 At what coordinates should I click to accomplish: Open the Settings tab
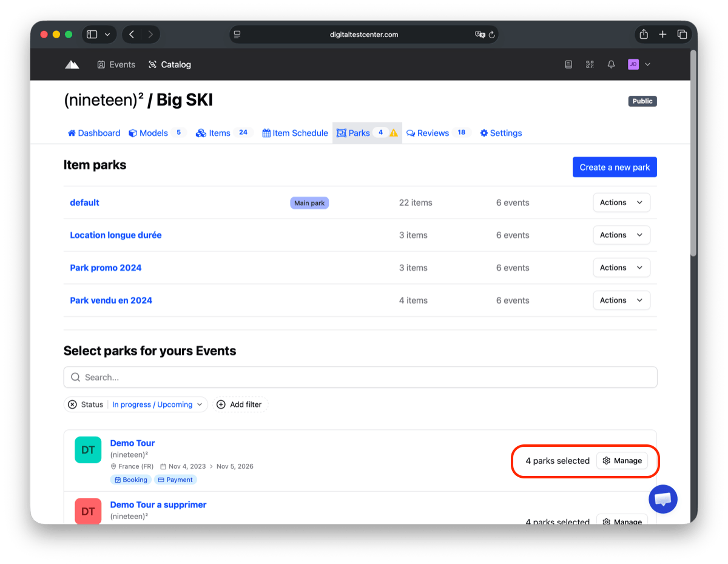(x=501, y=133)
